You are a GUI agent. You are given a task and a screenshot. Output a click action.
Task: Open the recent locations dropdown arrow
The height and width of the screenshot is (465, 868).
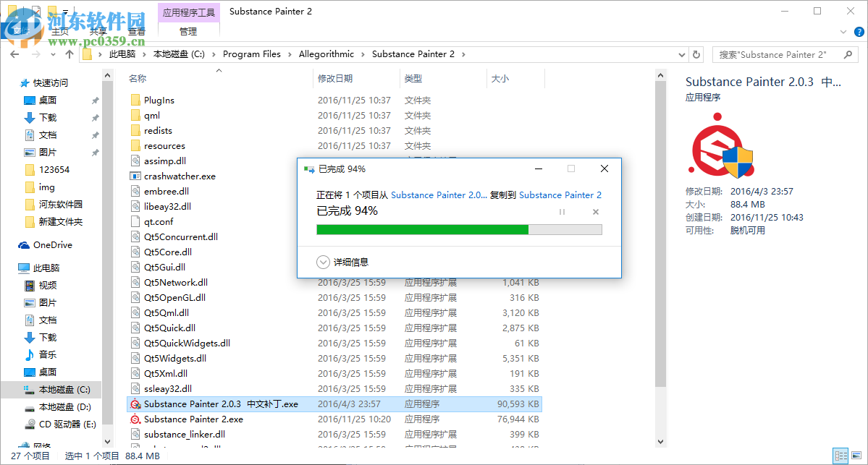tap(53, 54)
